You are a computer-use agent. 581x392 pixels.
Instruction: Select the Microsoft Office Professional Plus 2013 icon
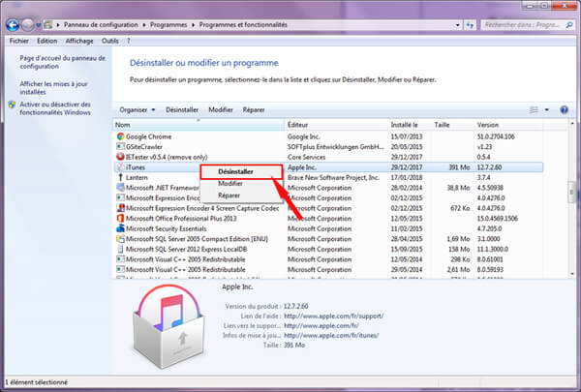[120, 218]
